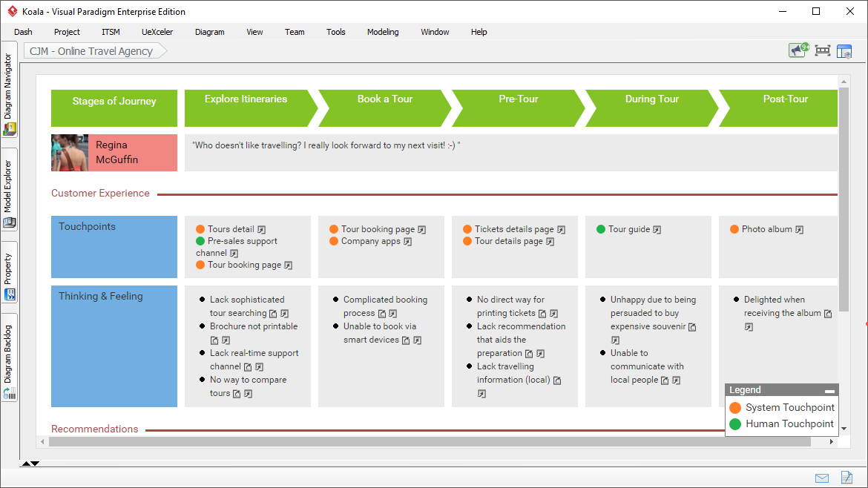Image resolution: width=868 pixels, height=488 pixels.
Task: Click note icon after Unable to book via smart devices
Action: click(406, 340)
